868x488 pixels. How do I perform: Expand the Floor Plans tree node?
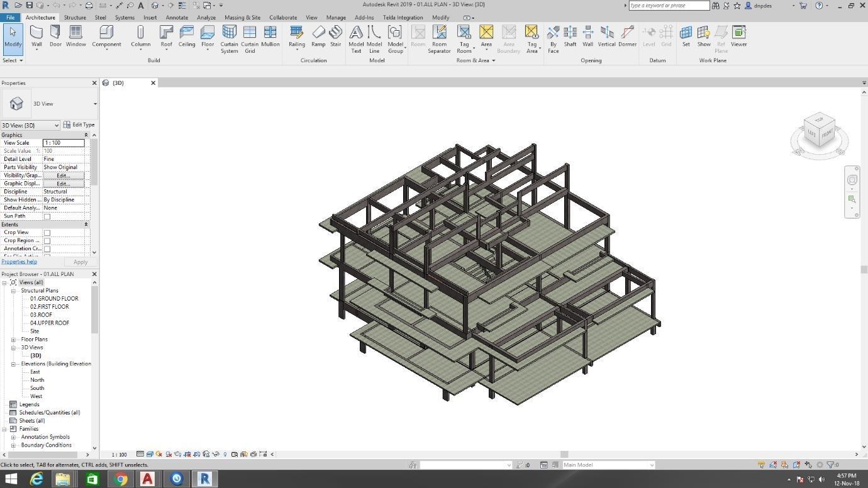[x=13, y=340]
